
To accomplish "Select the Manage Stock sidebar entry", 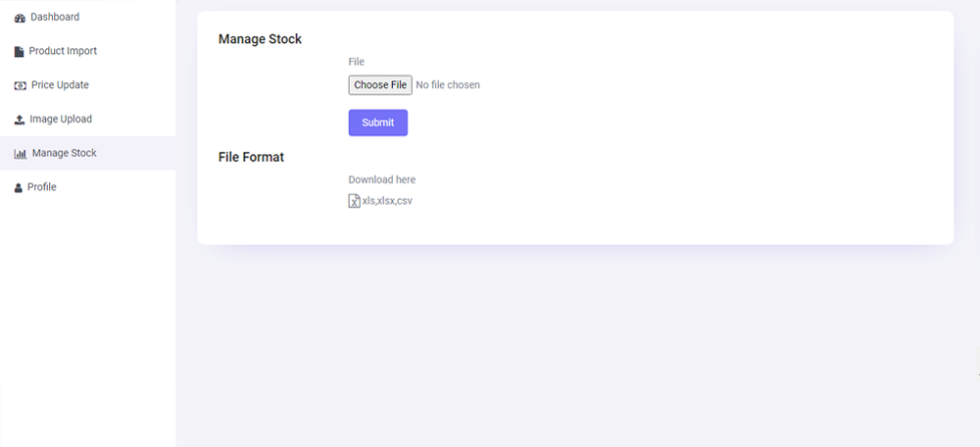I will (87, 153).
